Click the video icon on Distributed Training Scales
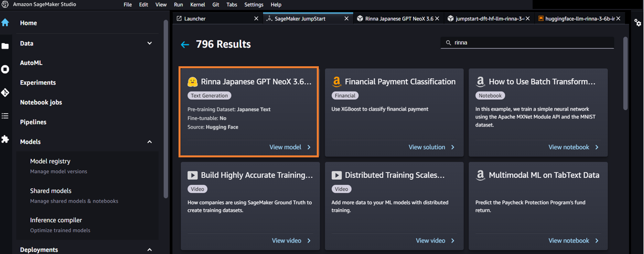This screenshot has width=644, height=254. (x=337, y=175)
